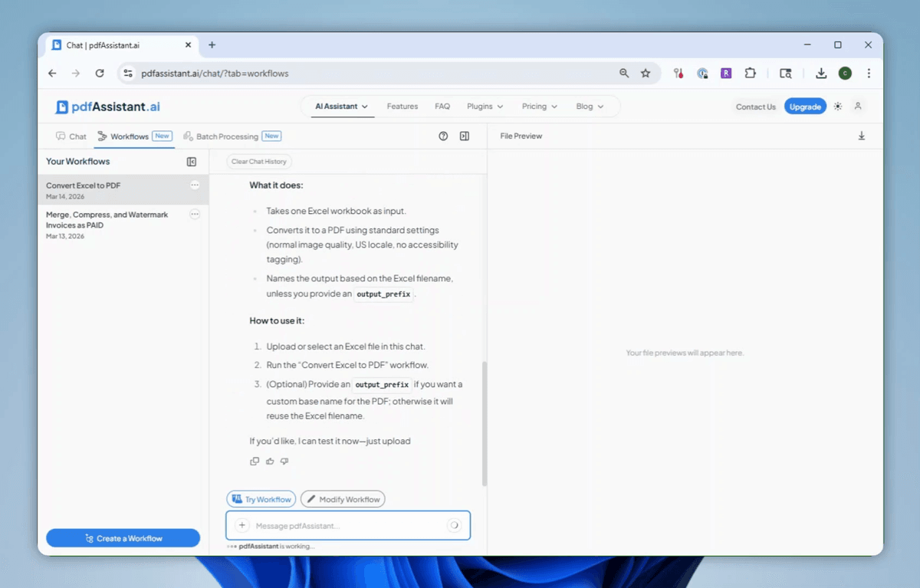920x588 pixels.
Task: Click the File Preview heading
Action: pos(521,136)
